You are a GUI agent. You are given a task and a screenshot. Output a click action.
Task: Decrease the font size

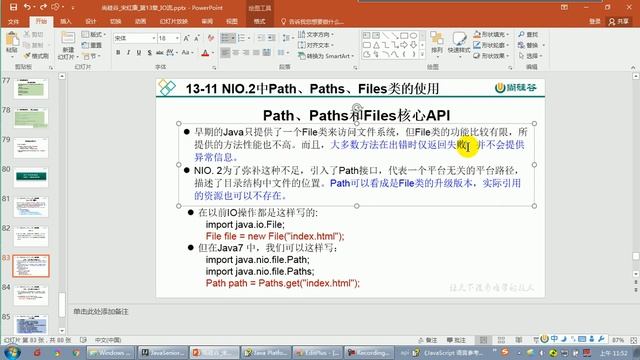[196, 38]
